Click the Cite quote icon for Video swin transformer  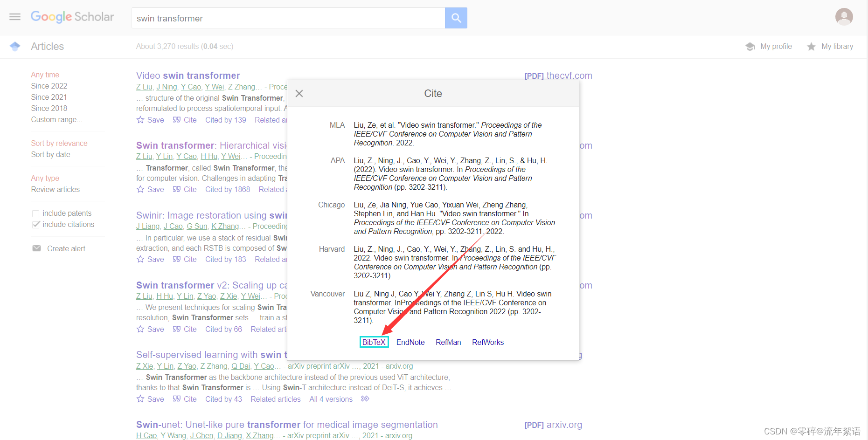[177, 120]
